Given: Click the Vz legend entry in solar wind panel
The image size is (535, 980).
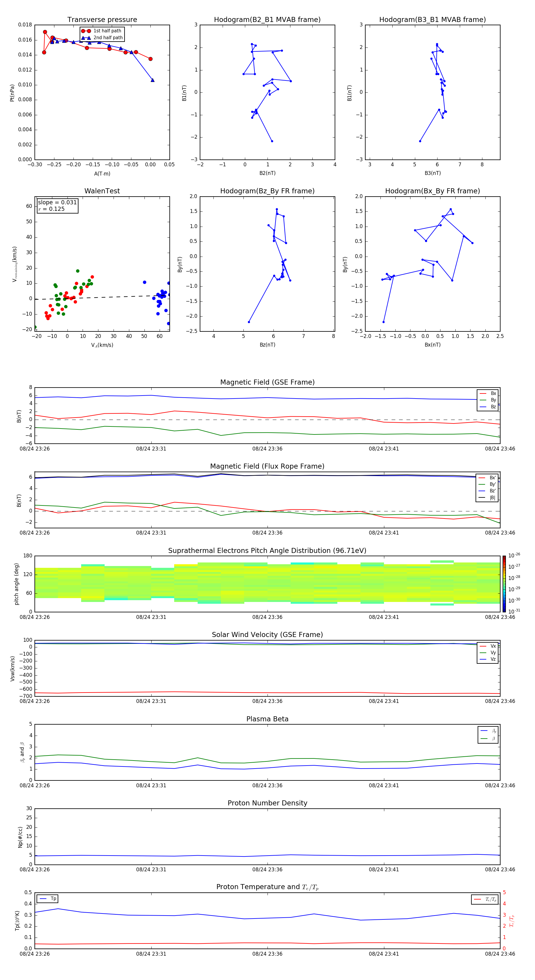Looking at the screenshot, I should [x=488, y=659].
